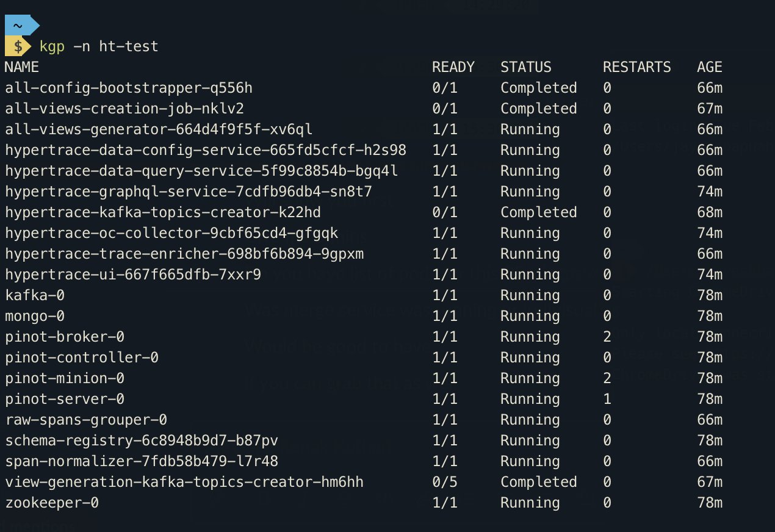
Task: Select pod name all-views-generator-664d4f9f5f-xv6ql
Action: click(x=159, y=129)
